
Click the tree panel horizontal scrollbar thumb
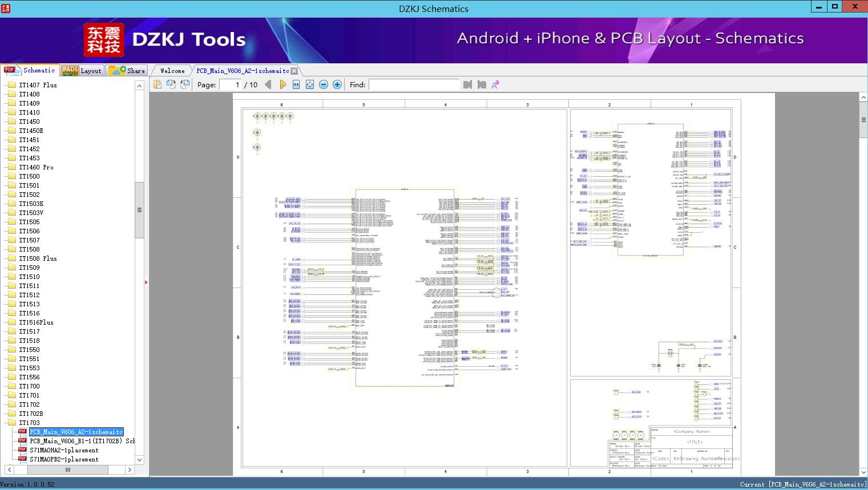68,469
